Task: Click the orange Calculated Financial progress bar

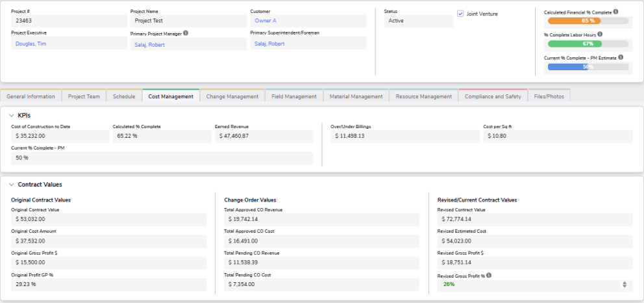Action: (588, 21)
